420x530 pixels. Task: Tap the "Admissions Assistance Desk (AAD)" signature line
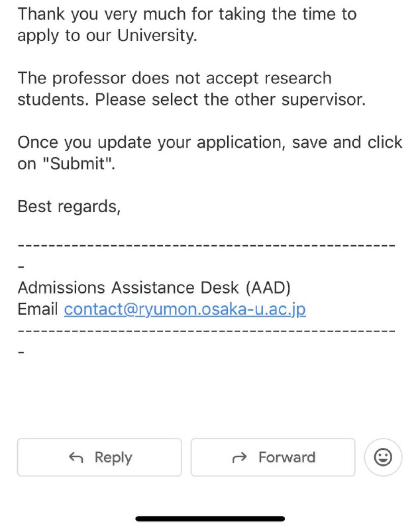[154, 288]
